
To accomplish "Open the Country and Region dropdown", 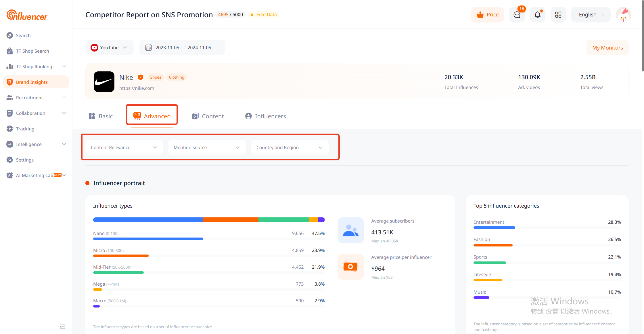I will click(290, 147).
